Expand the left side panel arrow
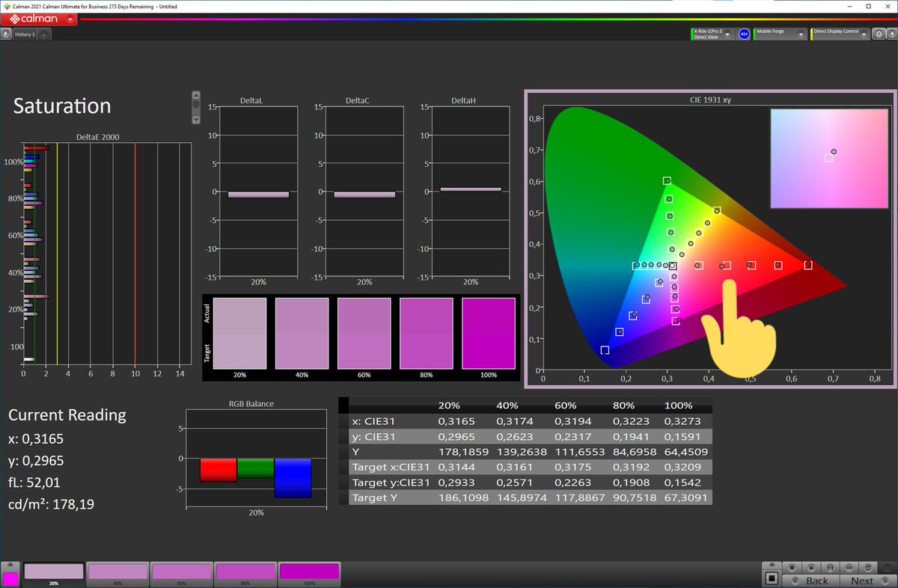Screen dimensions: 898x588 (5, 34)
